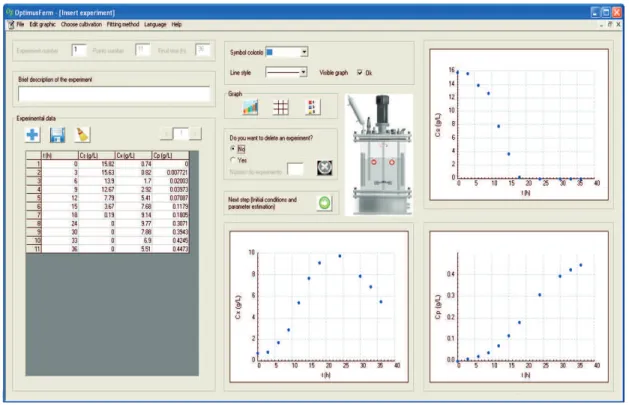Toggle the Visible graph Ok checkbox
Screen dimensions: 629x405
360,72
